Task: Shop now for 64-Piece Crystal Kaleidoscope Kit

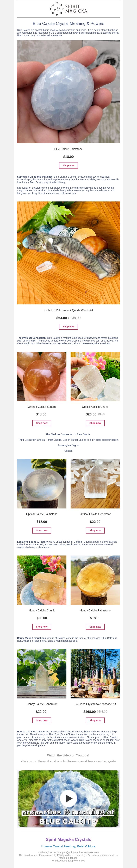Action: coord(95,720)
